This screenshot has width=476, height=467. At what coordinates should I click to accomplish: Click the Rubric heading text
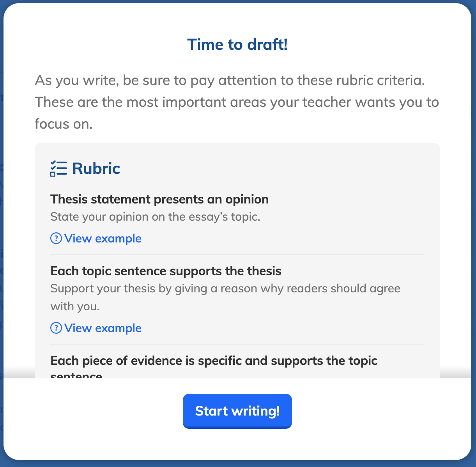[x=96, y=168]
